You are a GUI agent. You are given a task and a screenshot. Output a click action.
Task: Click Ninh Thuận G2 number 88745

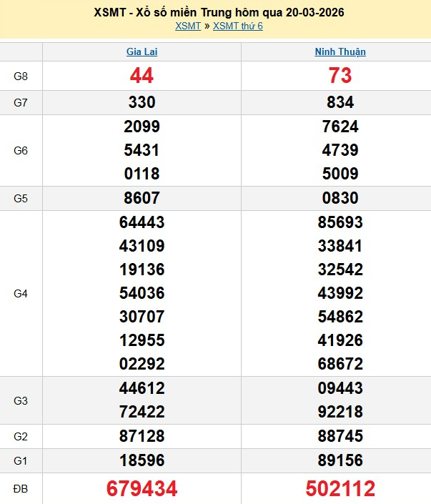[x=340, y=436]
